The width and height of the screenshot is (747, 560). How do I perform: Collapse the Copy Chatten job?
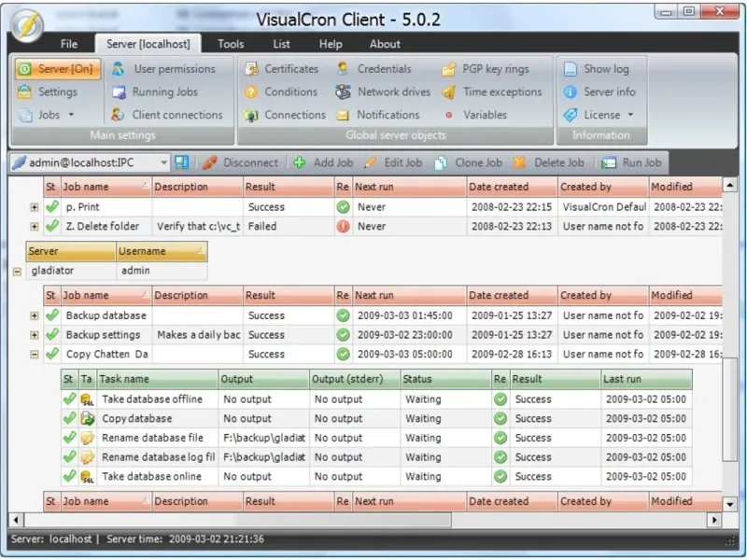tap(34, 355)
